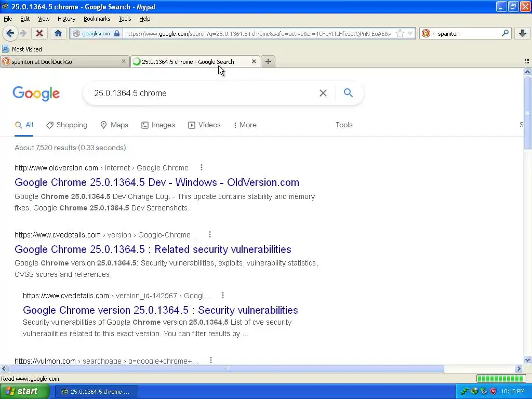Click the About 7,520 results text

click(x=70, y=148)
